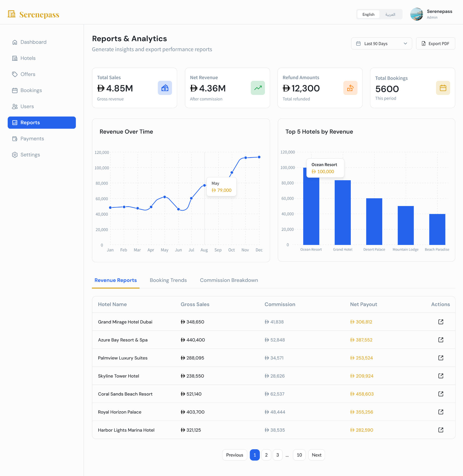This screenshot has height=476, width=463.
Task: Select the Reports sidebar item
Action: tap(42, 123)
